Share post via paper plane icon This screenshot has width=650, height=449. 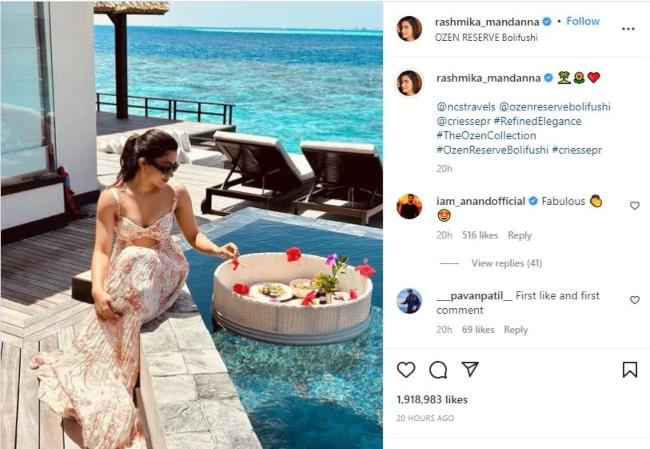click(470, 369)
